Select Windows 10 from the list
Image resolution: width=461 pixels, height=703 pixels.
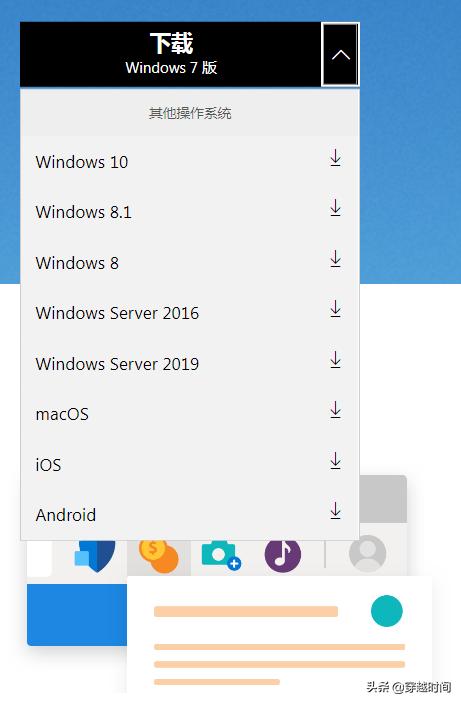click(x=190, y=162)
